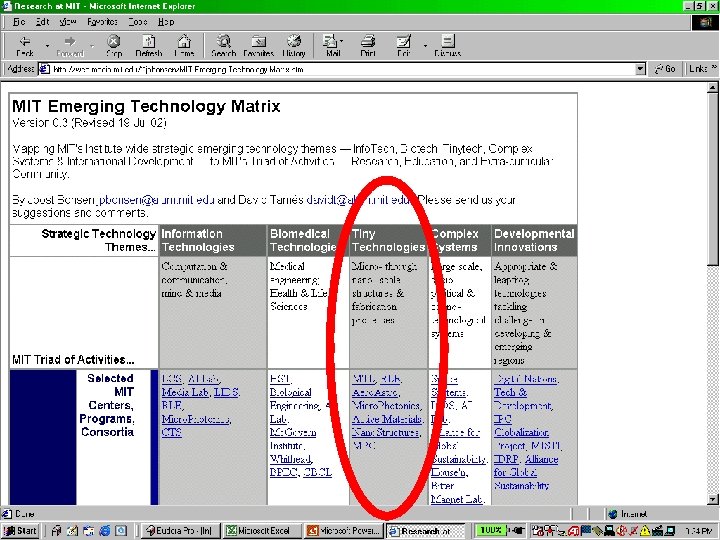Click the Internet zone indicator in status bar

tap(628, 514)
